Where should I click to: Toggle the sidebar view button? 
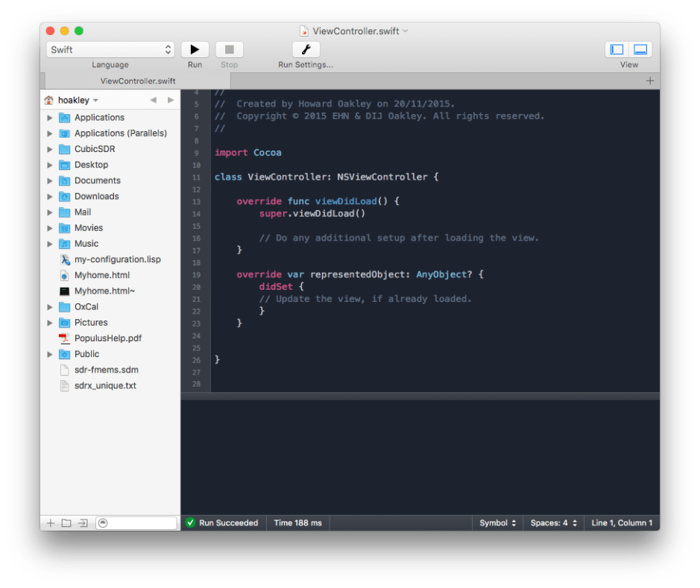coord(617,49)
